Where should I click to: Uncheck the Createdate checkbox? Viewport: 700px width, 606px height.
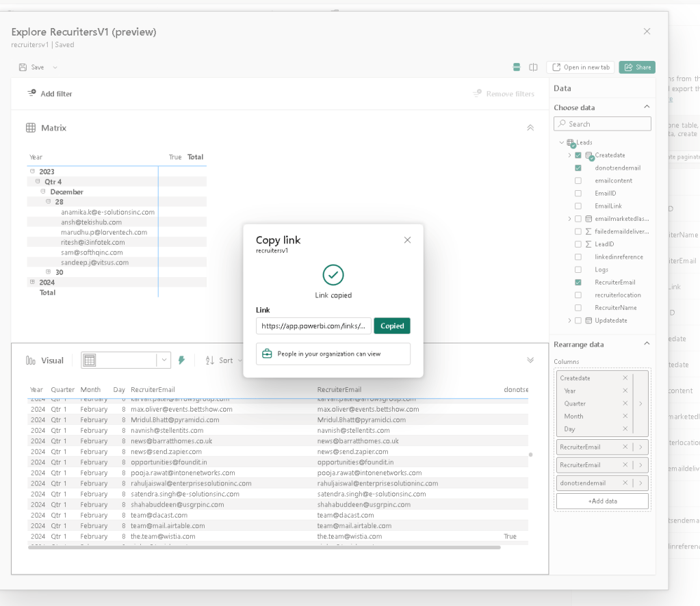578,155
